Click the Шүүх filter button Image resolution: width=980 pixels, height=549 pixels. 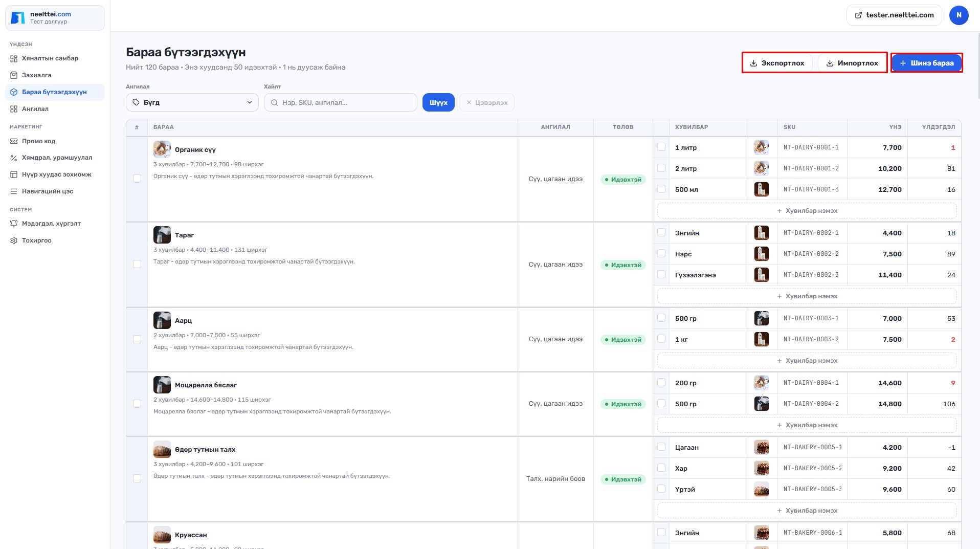click(438, 102)
